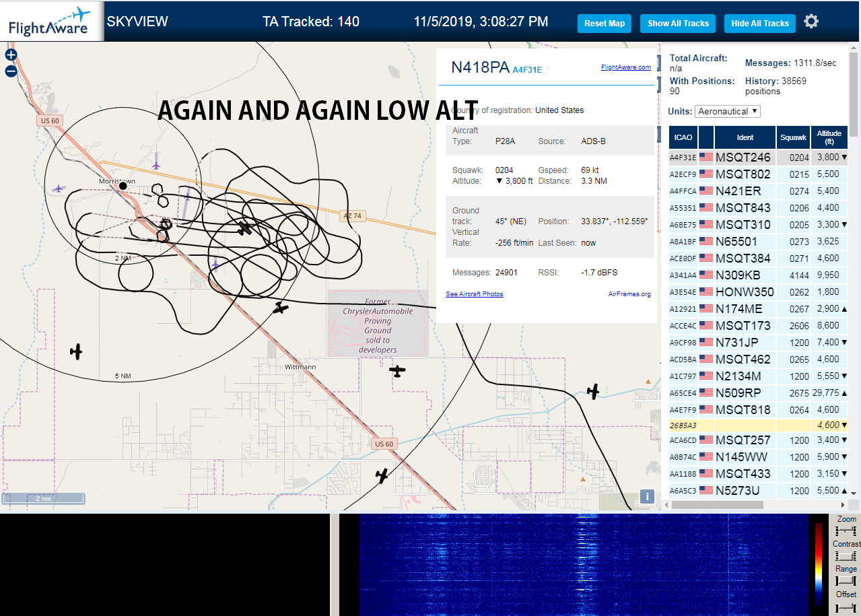Viewport: 861px width, 616px height.
Task: Click the US flag in the N421ER row
Action: coord(706,191)
